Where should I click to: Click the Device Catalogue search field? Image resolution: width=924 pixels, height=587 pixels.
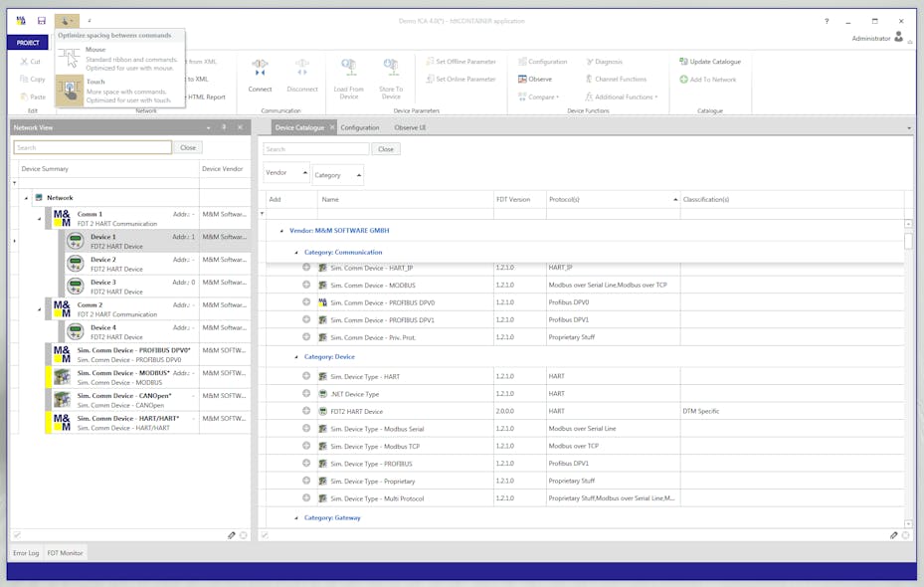click(316, 149)
